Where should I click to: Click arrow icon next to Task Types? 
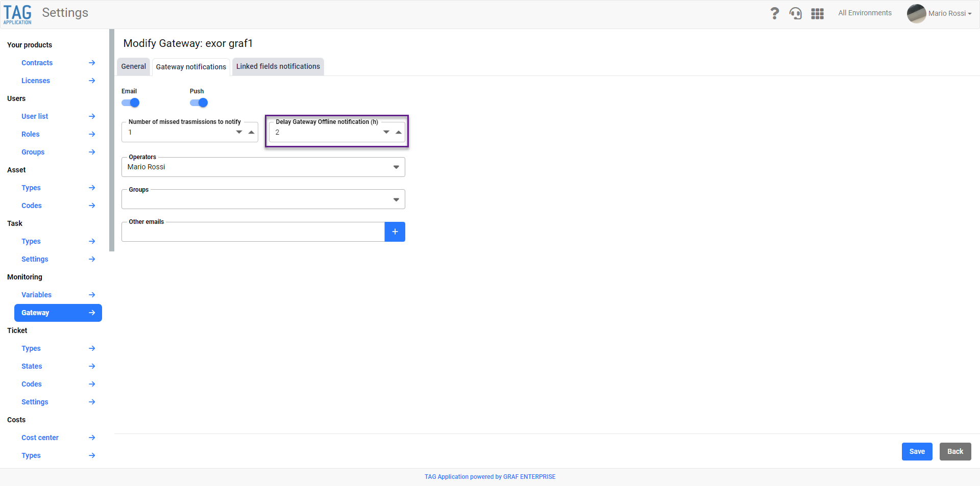(92, 241)
